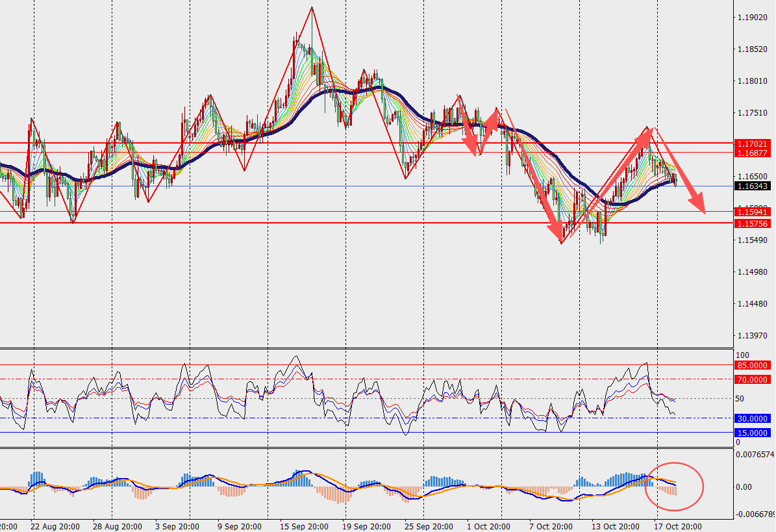Click the 15.0000 oversold level label

tap(752, 433)
